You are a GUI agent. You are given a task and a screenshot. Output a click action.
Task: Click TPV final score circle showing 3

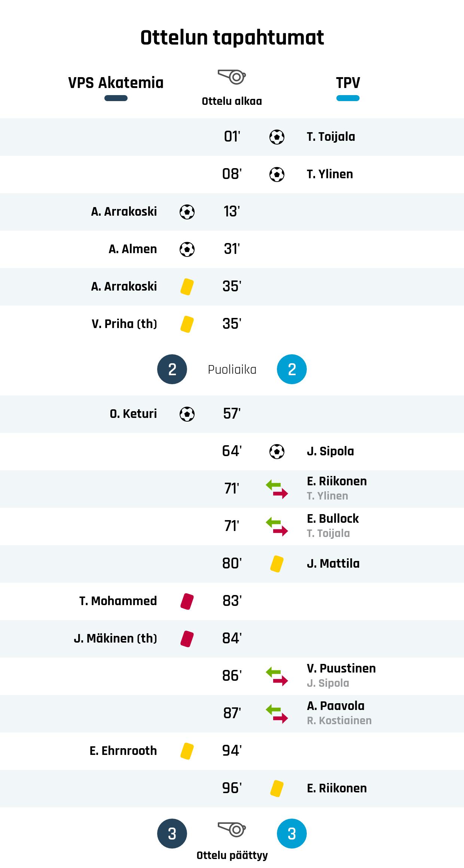tap(291, 834)
